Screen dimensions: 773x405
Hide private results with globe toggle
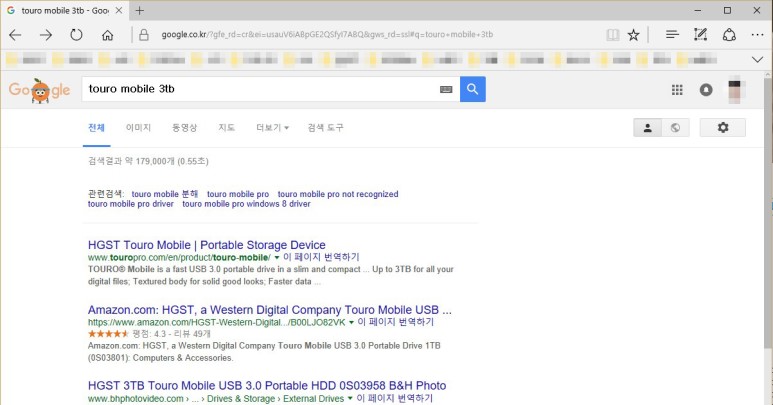675,128
